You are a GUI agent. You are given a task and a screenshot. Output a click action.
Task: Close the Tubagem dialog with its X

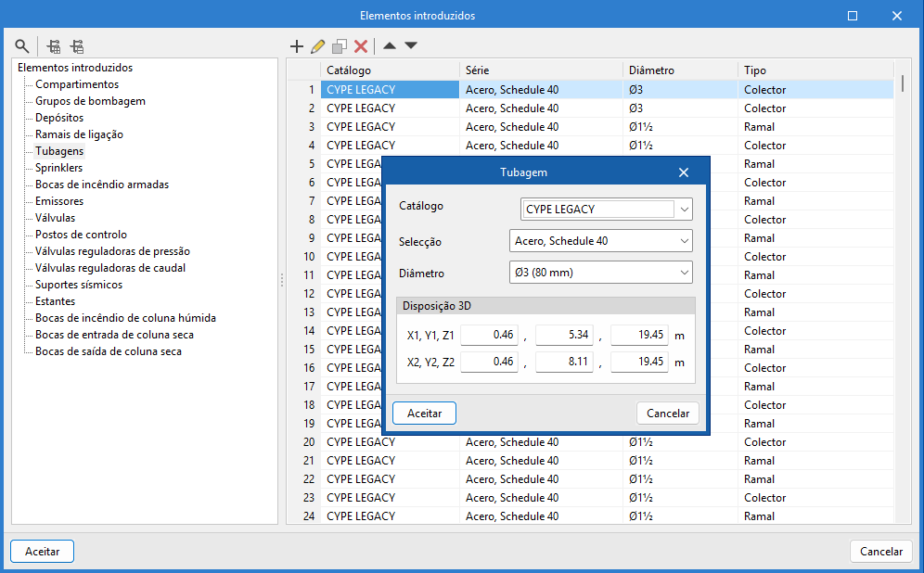pos(684,172)
